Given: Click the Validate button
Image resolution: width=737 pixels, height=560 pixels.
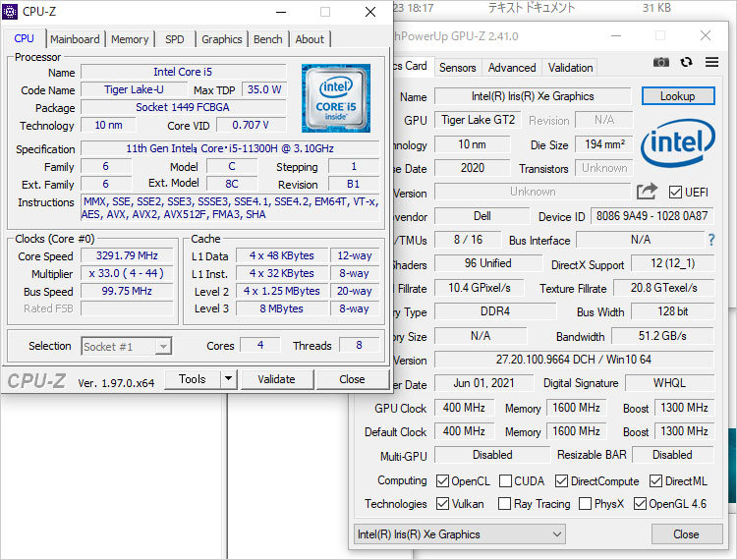Looking at the screenshot, I should coord(276,379).
